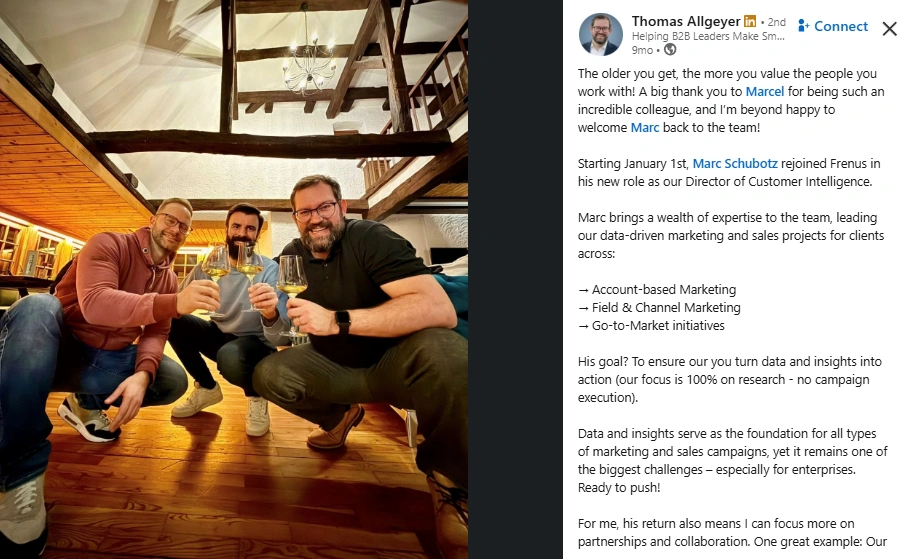Viewport: 901px width, 559px height.
Task: Click the dark backdrop beside the photo
Action: click(x=515, y=279)
